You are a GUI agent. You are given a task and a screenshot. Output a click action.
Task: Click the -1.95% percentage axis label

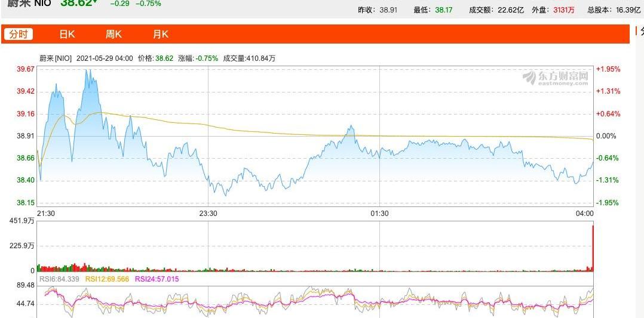click(608, 203)
